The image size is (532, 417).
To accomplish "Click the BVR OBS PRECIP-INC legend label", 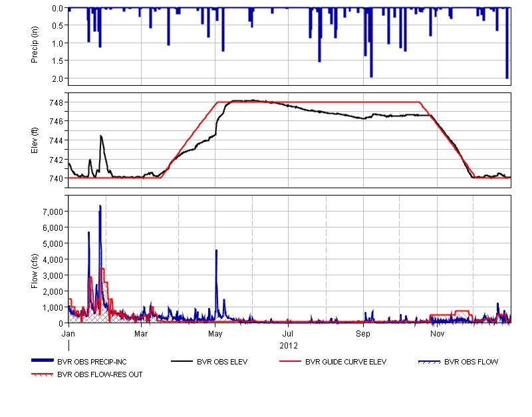I will coord(92,362).
